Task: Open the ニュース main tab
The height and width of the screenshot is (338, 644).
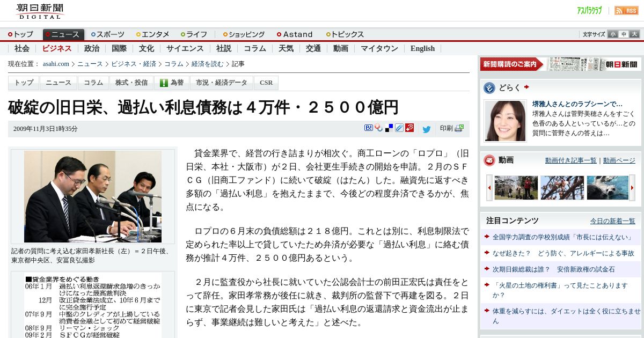Action: tap(63, 34)
